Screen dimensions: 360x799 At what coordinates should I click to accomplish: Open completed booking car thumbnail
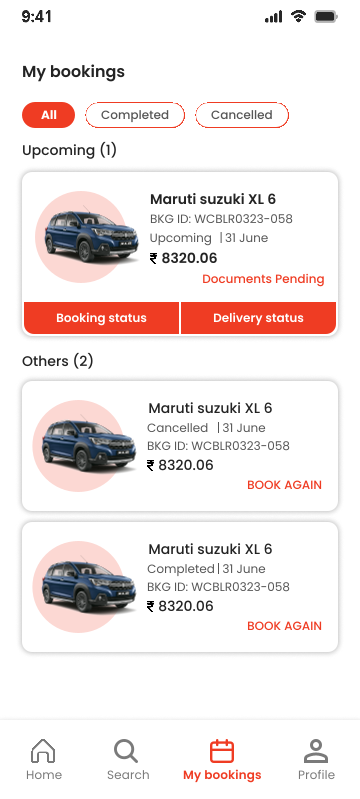[x=84, y=587]
